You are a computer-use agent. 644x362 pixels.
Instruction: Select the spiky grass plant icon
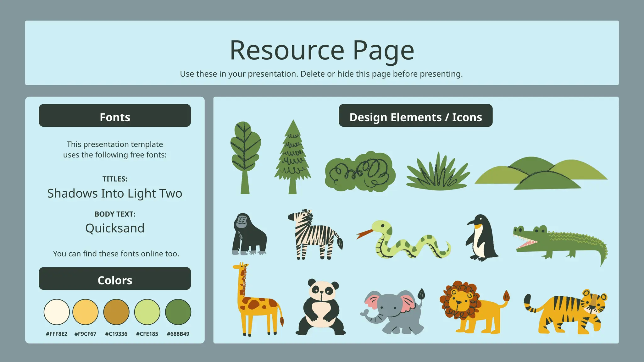[438, 172]
